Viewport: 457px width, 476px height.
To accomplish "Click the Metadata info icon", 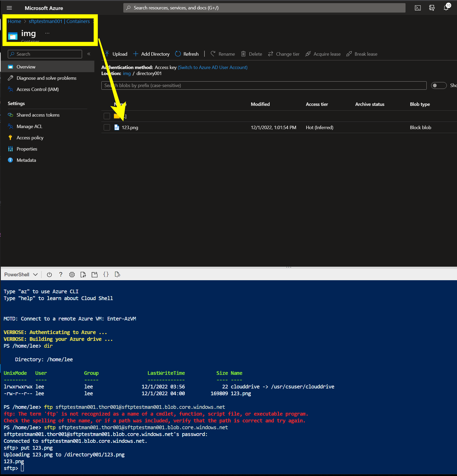I will coord(10,160).
